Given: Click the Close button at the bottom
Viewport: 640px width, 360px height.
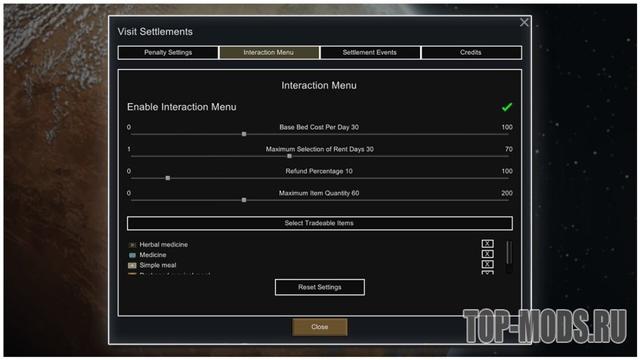Looking at the screenshot, I should 320,327.
